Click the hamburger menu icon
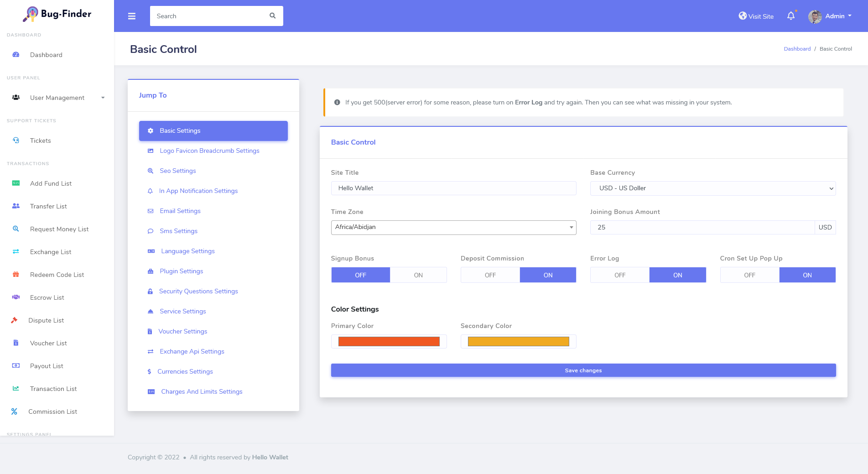Viewport: 868px width, 474px height. [132, 16]
